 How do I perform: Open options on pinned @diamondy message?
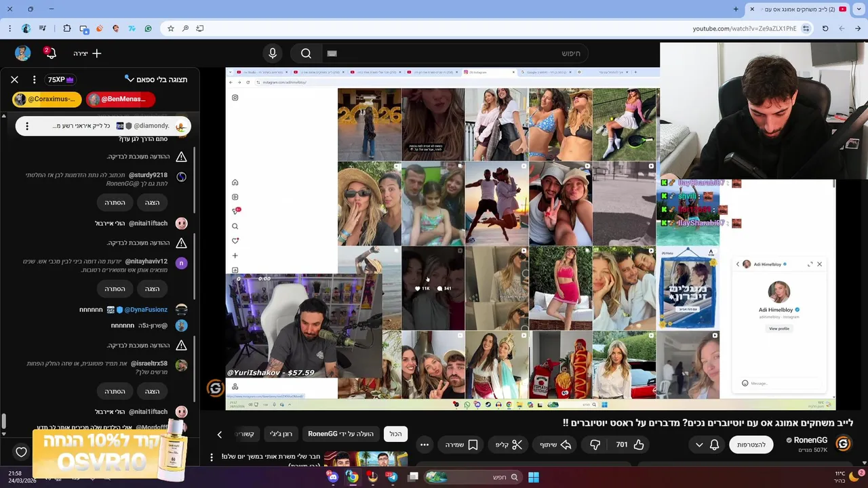27,126
